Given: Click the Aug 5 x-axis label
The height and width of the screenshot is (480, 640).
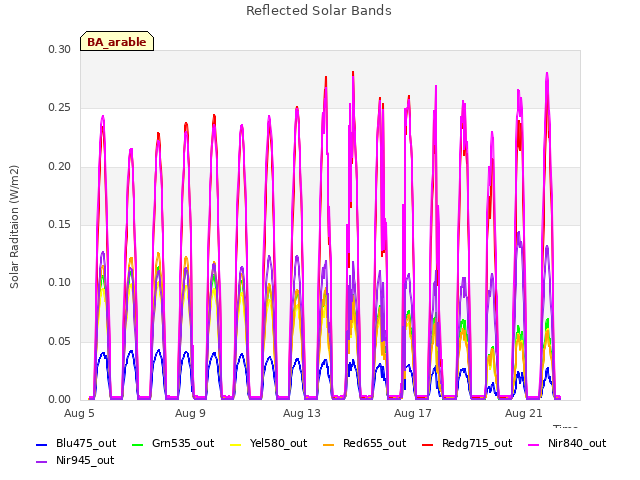Looking at the screenshot, I should point(79,413).
